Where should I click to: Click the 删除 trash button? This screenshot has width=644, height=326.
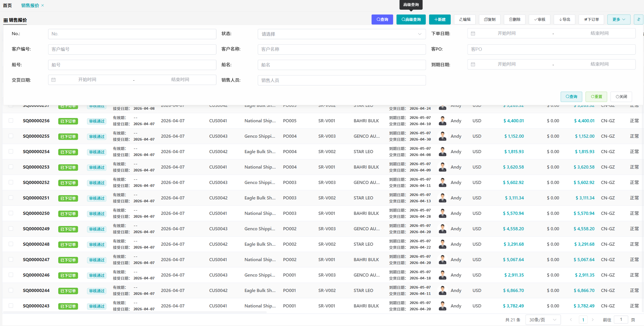tap(515, 19)
